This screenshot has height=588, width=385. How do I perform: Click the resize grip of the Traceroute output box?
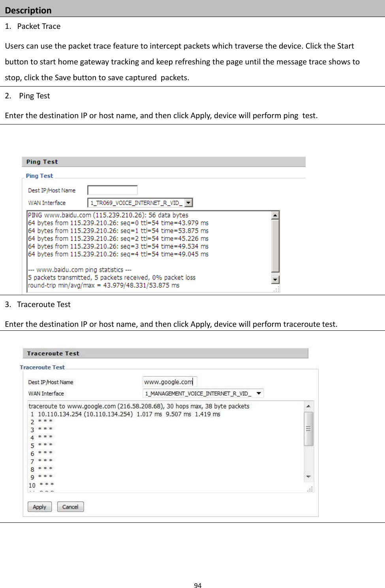310,489
